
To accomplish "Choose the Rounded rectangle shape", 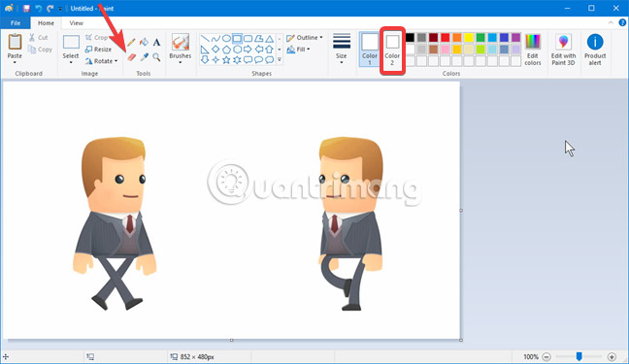I will click(248, 39).
